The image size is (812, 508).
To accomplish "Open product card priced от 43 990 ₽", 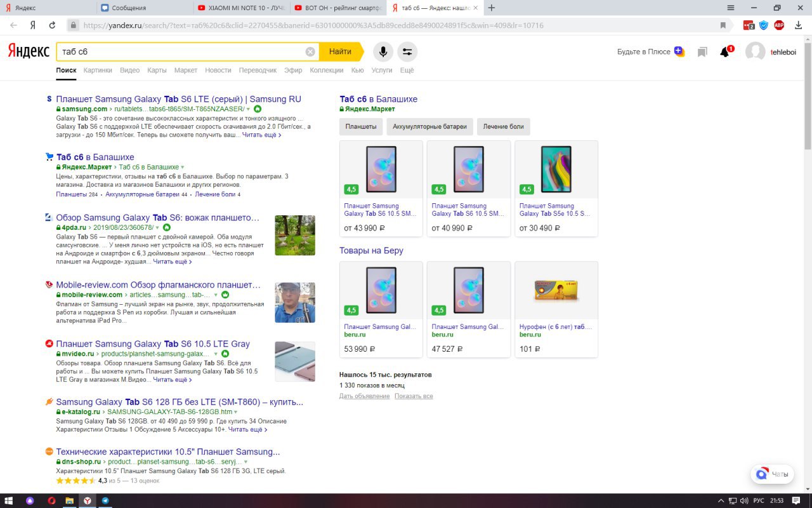I will pos(381,189).
